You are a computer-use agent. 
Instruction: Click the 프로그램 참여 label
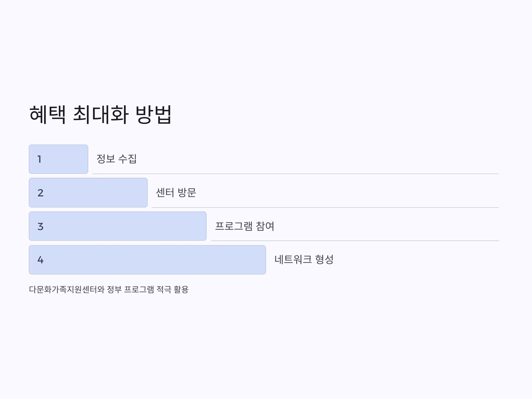pos(244,226)
